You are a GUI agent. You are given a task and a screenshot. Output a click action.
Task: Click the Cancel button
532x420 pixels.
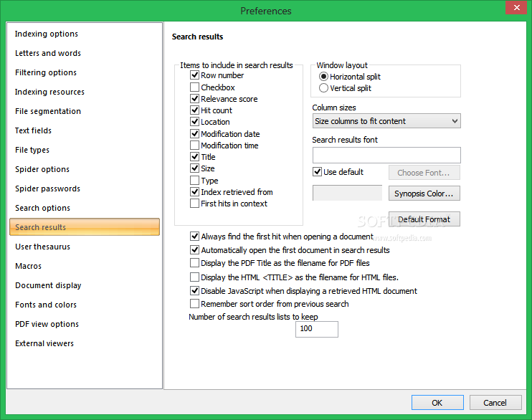495,403
